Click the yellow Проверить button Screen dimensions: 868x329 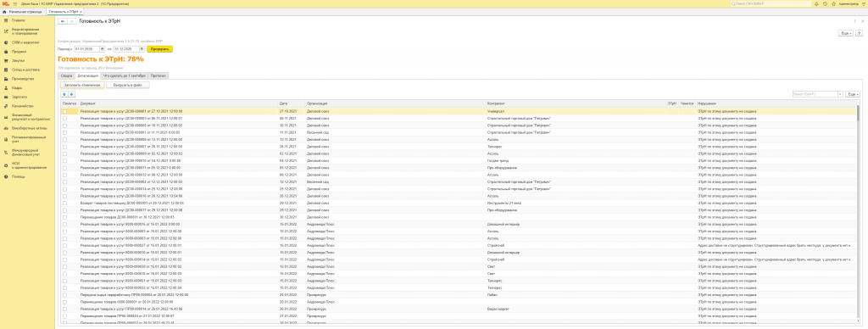[x=160, y=48]
